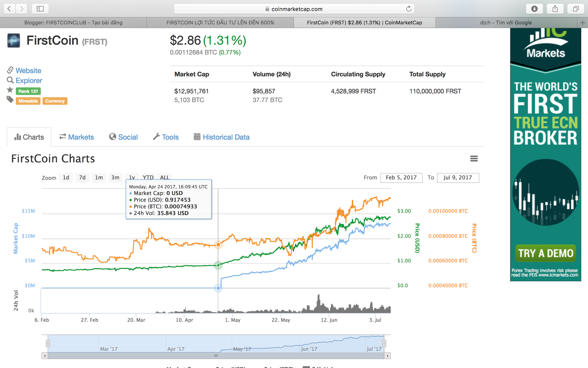Viewport: 588px width, 368px height.
Task: Set chart zoom to 3m
Action: (x=115, y=177)
